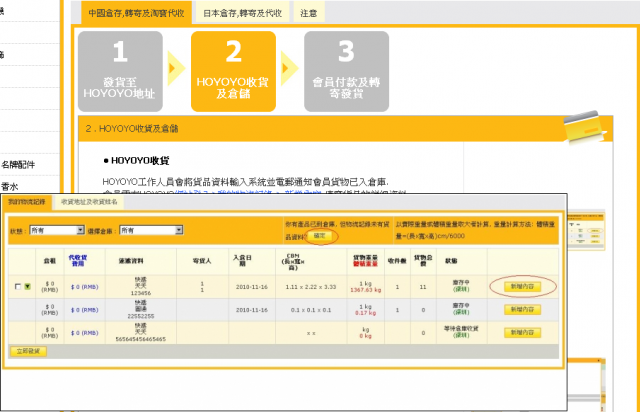The width and height of the screenshot is (640, 412).
Task: Select step 2 HOYOYO收貨及倉儲 box
Action: click(233, 71)
